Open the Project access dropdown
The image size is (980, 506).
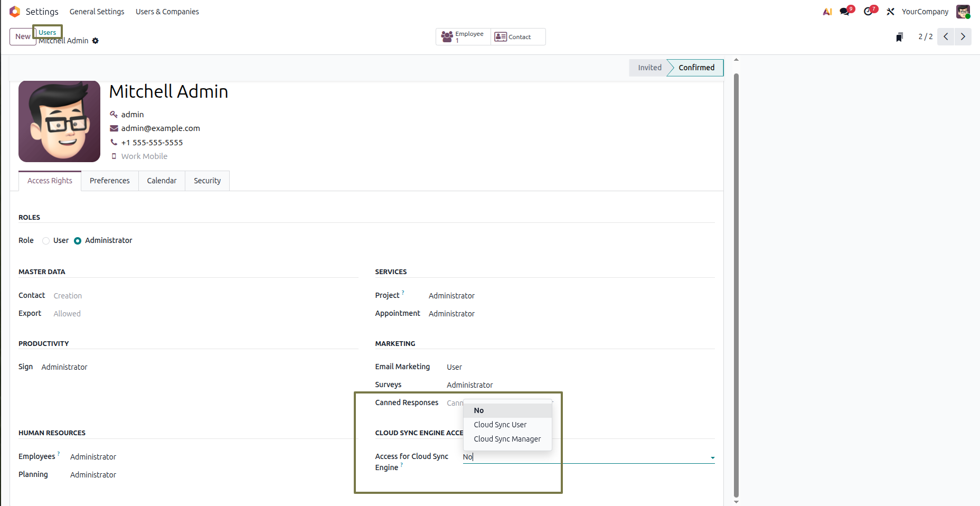click(572, 296)
